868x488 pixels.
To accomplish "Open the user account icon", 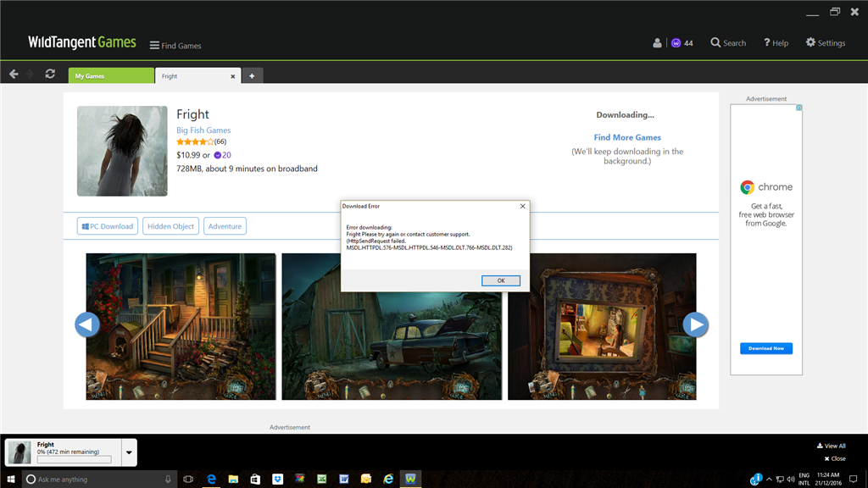I will (657, 42).
